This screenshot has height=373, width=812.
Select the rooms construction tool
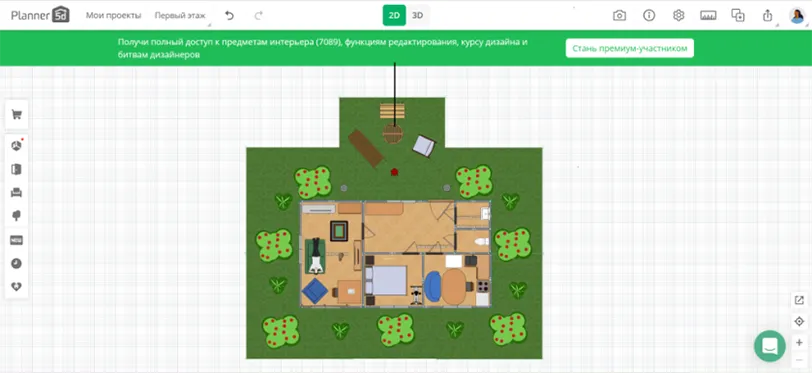click(x=17, y=146)
